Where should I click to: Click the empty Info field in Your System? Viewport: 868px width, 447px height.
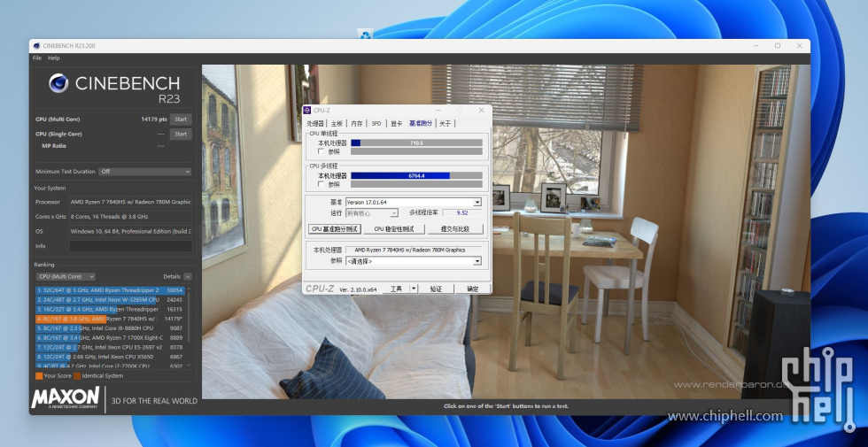coord(131,246)
